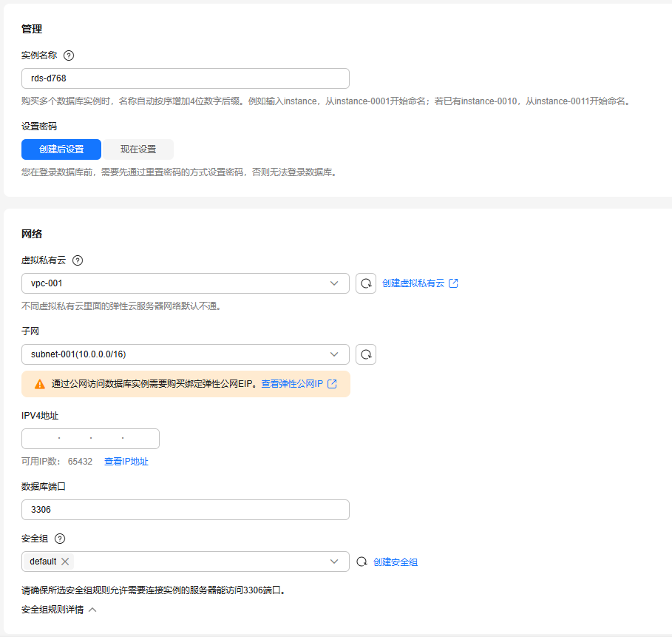Click external link icon after 创建虚拟私有云
The height and width of the screenshot is (637, 672).
[x=453, y=283]
